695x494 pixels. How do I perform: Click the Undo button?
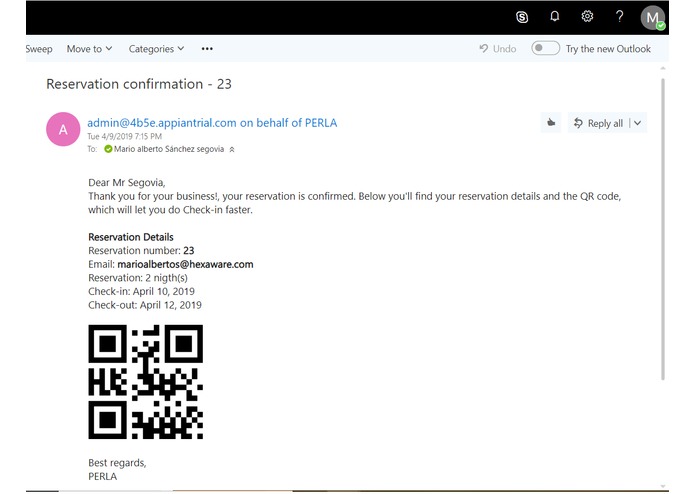(498, 49)
